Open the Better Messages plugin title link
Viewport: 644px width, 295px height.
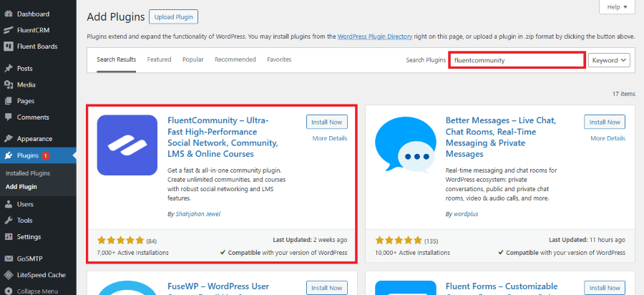[x=501, y=137]
